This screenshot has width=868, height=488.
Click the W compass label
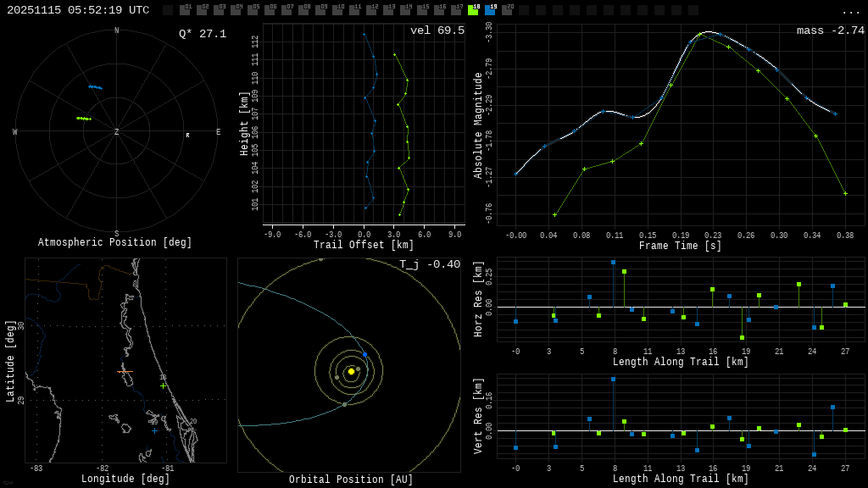(x=15, y=131)
